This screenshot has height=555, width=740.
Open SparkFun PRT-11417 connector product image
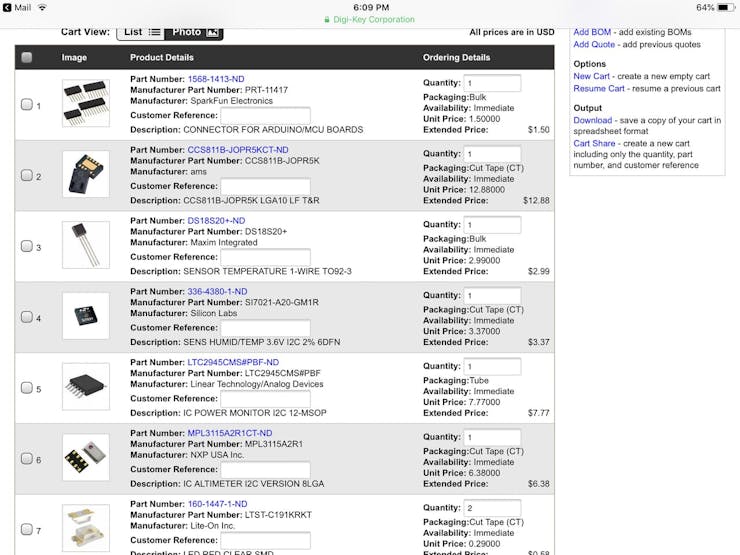86,103
